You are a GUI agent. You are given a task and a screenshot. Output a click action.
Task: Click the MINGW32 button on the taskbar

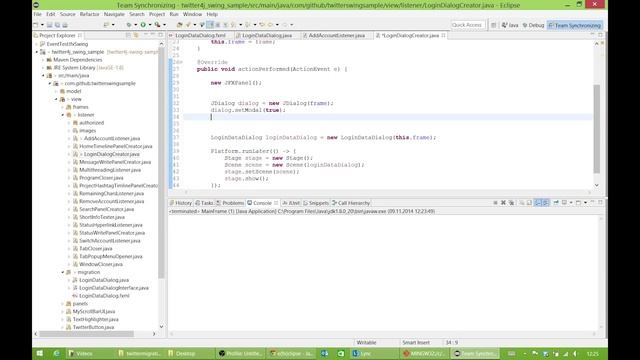pos(424,353)
